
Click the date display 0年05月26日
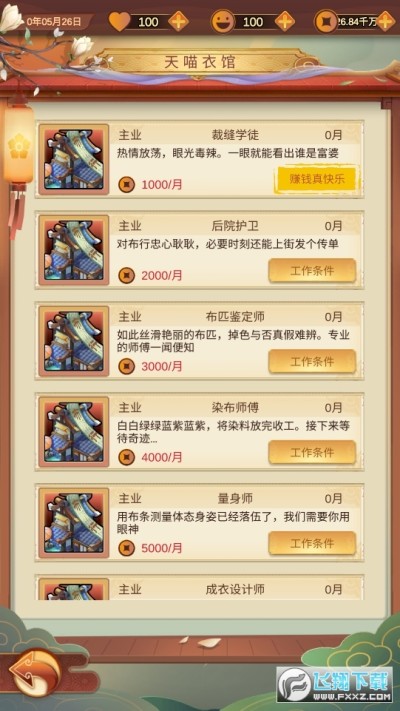pos(54,21)
